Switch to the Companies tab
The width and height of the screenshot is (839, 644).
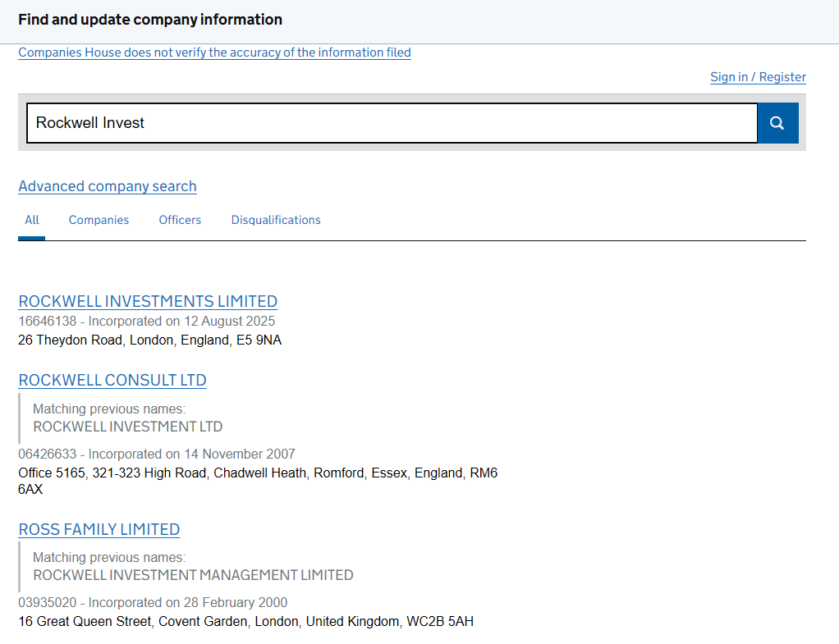99,220
